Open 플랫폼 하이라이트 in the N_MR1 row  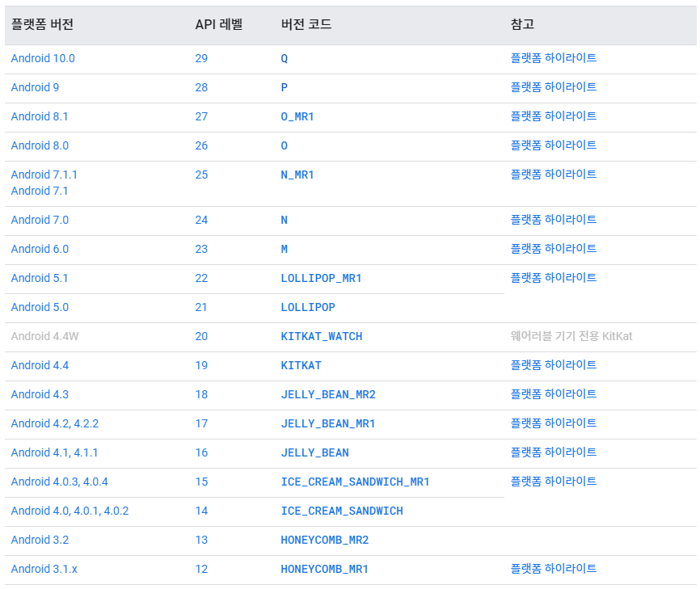[x=554, y=174]
